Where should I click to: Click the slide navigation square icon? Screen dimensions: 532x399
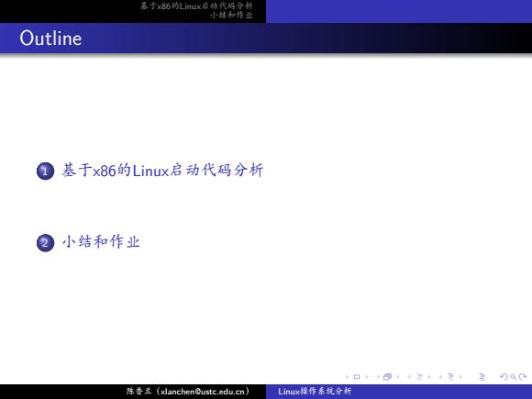pyautogui.click(x=357, y=377)
